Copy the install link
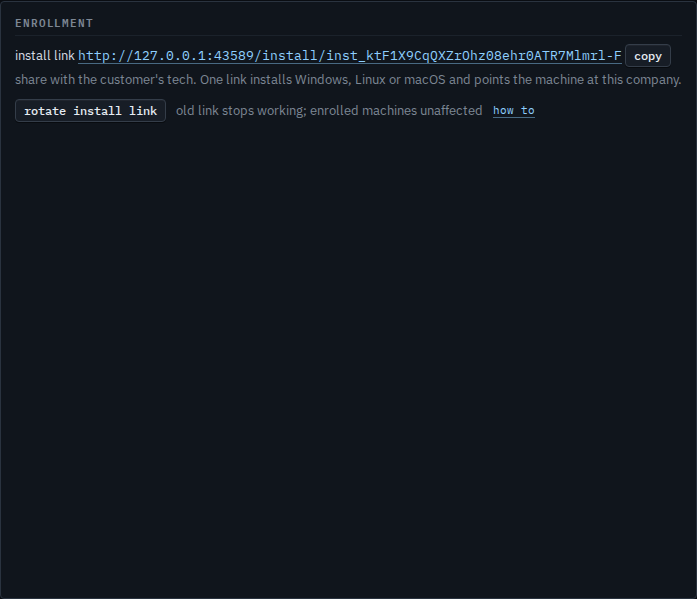 tap(648, 56)
